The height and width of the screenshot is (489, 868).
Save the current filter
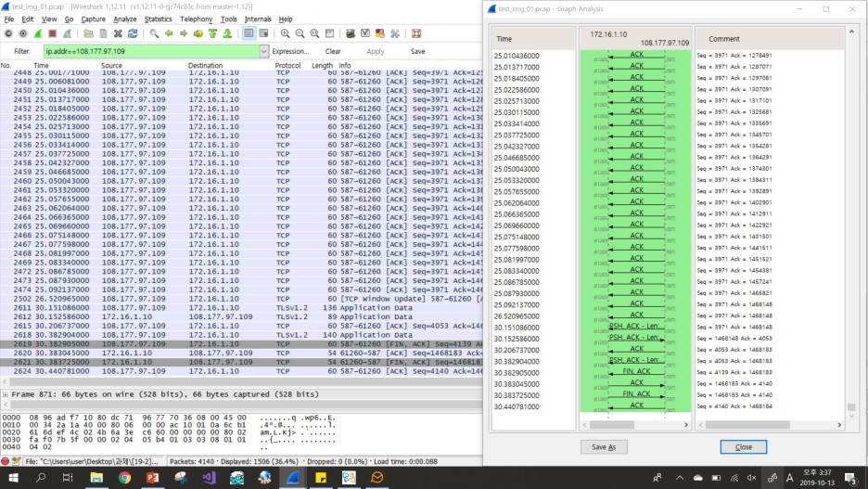pos(418,52)
